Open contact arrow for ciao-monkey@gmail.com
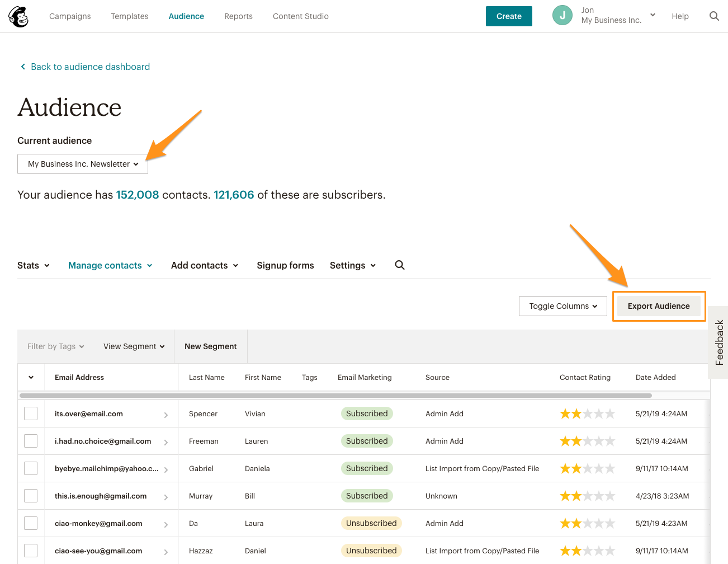 tap(166, 524)
